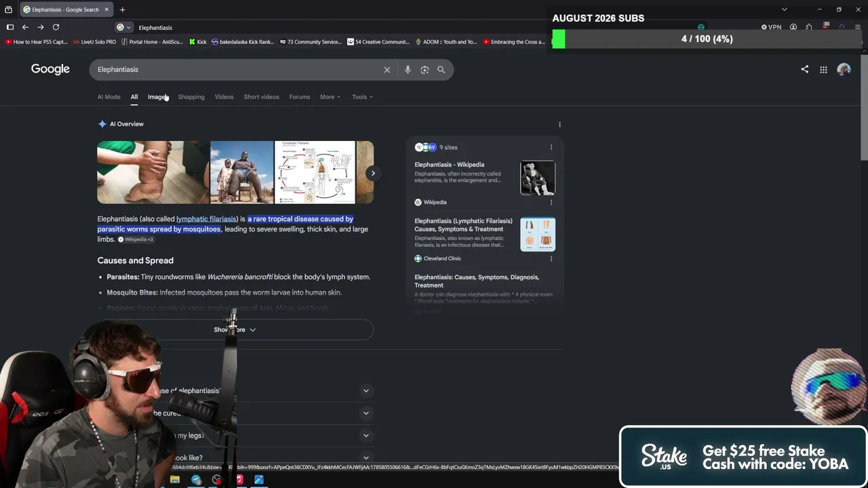Open the search engine selector dropdown
Screen dimensions: 868x488
tap(123, 27)
